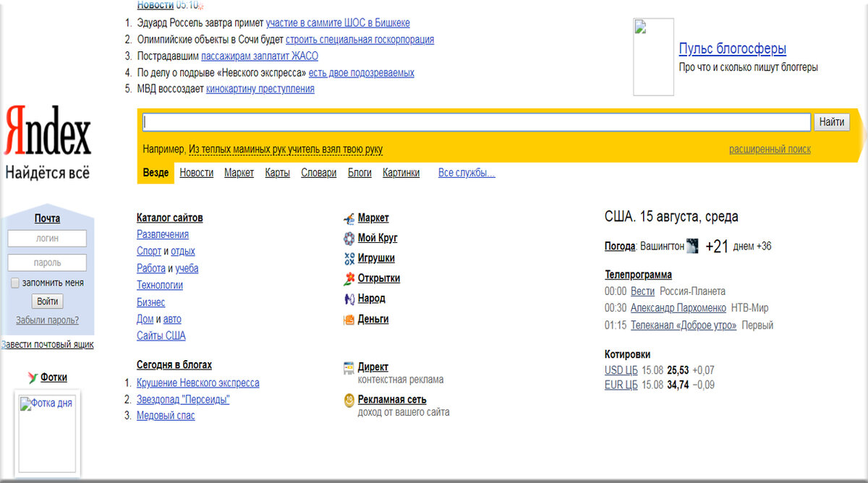Open news about саммите ШОС в Бишкеке
The image size is (868, 483).
pyautogui.click(x=338, y=23)
